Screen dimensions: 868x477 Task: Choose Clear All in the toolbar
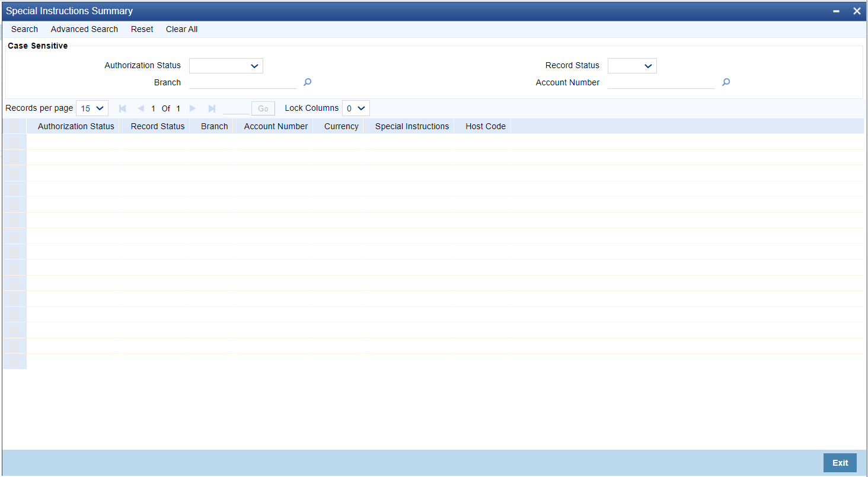(181, 29)
